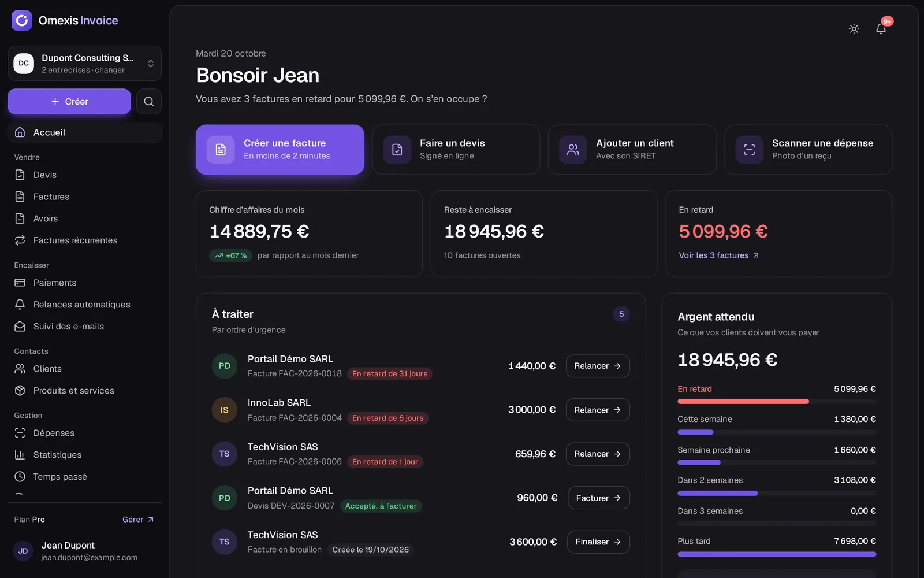Expand the Dupont Consulting company switcher
Screen dimensions: 924x578
click(x=84, y=63)
